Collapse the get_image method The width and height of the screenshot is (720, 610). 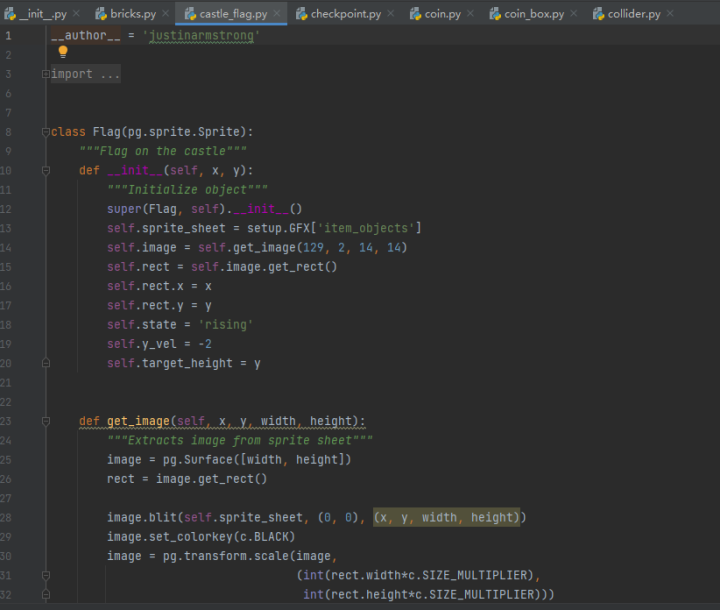point(45,422)
